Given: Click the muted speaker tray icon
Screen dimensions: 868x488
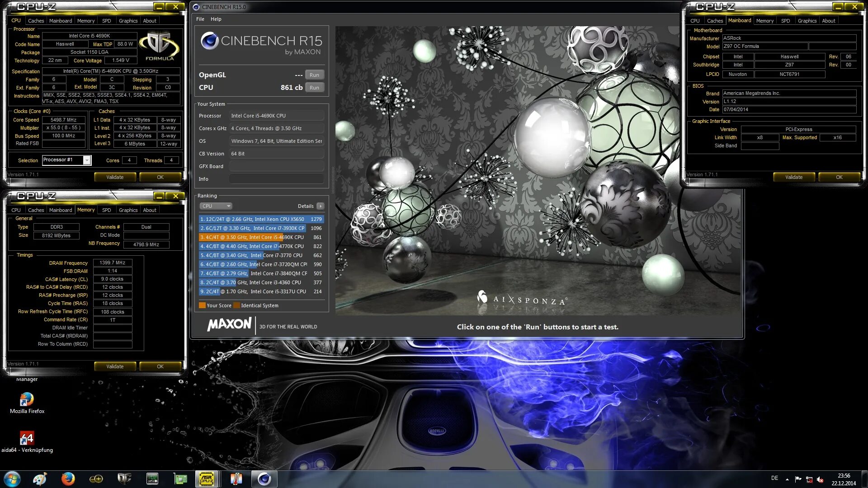Looking at the screenshot, I should [x=820, y=479].
